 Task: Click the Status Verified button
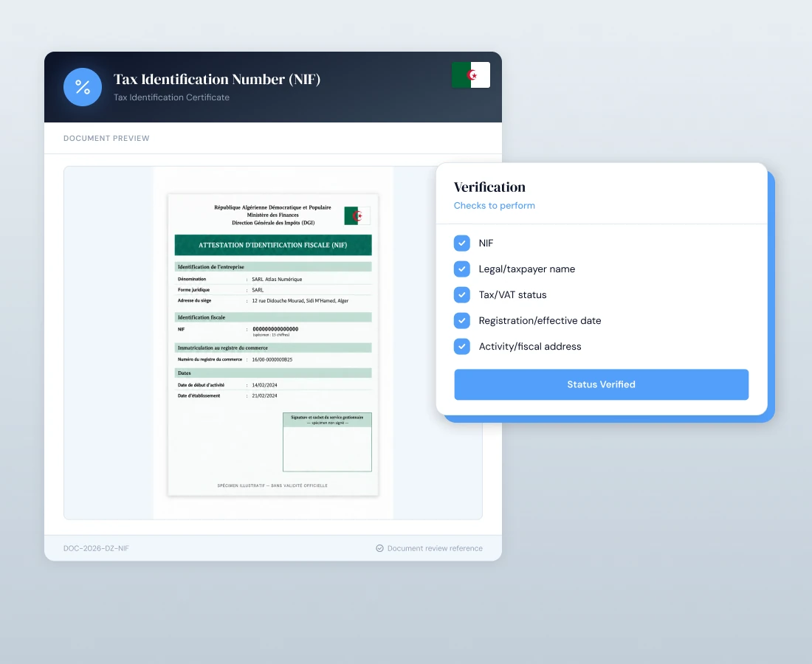tap(601, 384)
